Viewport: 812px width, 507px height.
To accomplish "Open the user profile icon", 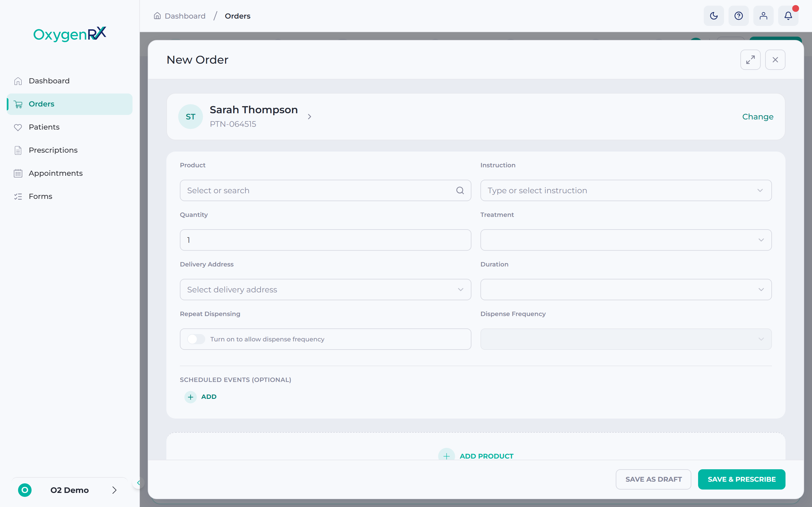I will pos(763,16).
